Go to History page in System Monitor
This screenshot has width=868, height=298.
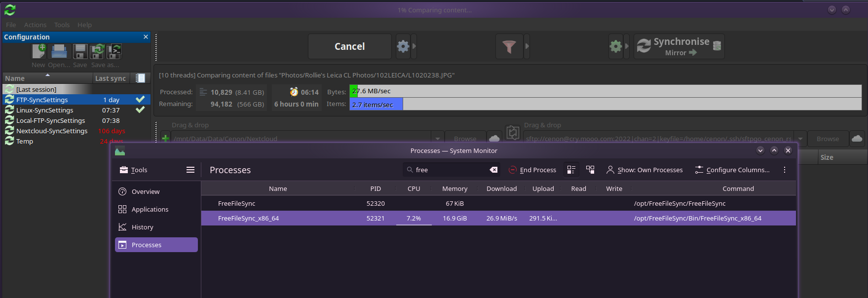click(x=156, y=227)
